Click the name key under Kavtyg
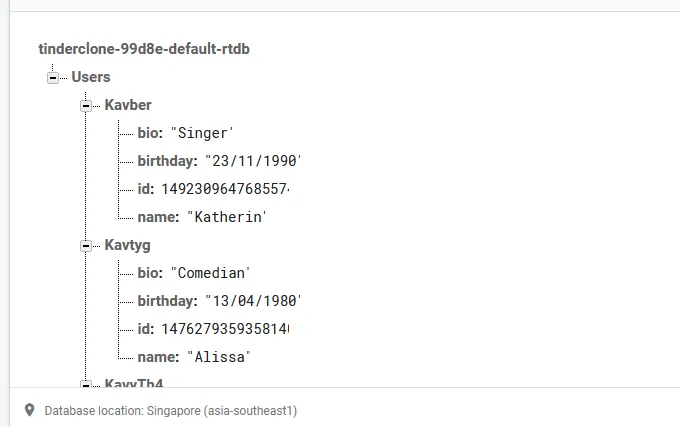Screen dimensions: 680x427 tap(157, 357)
